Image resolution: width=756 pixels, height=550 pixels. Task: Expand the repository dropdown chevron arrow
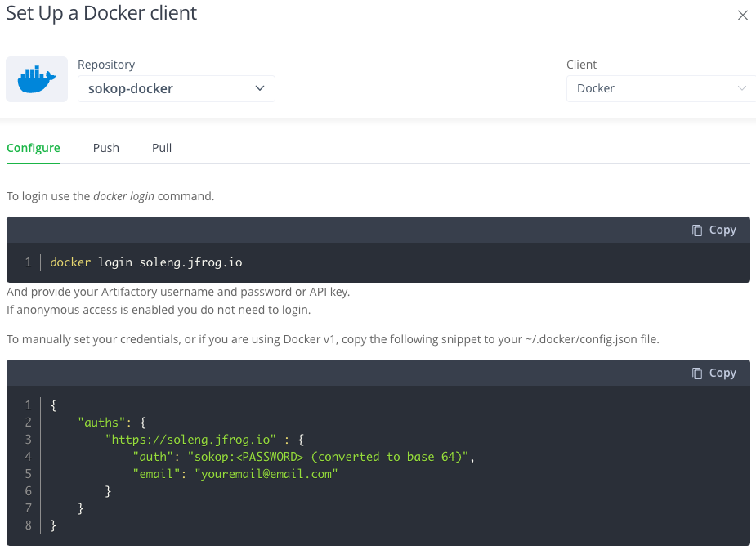(x=260, y=88)
